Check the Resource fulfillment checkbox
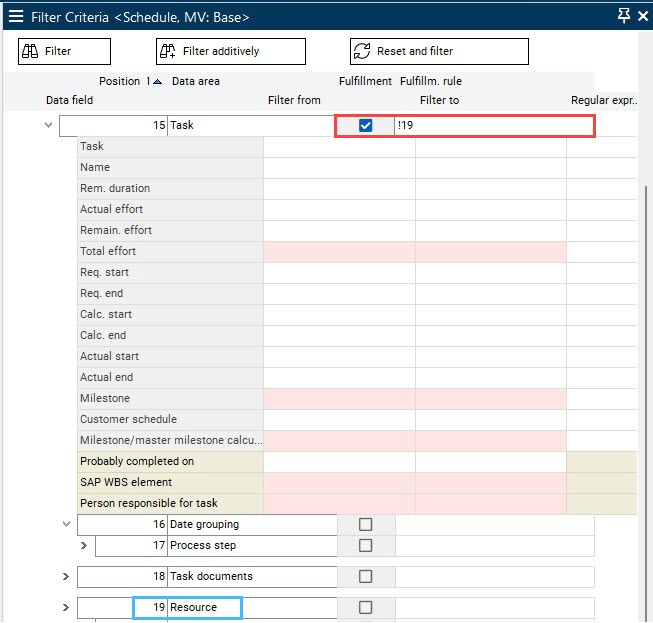The image size is (653, 623). [365, 607]
